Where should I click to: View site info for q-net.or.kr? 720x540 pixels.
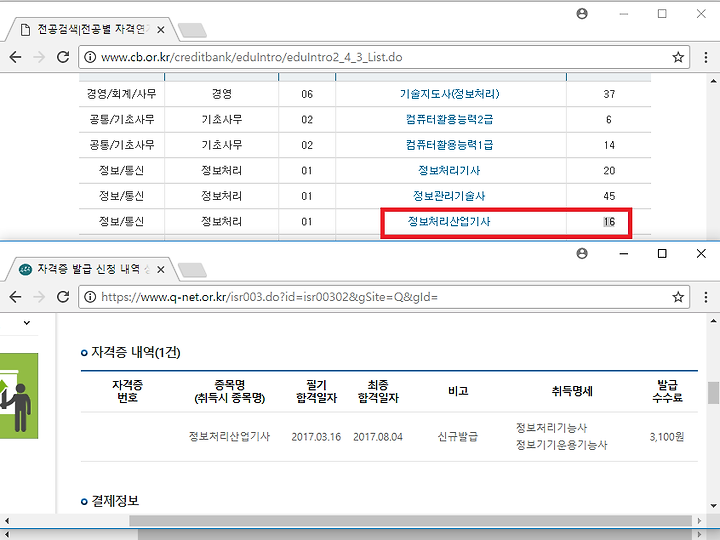pos(90,297)
